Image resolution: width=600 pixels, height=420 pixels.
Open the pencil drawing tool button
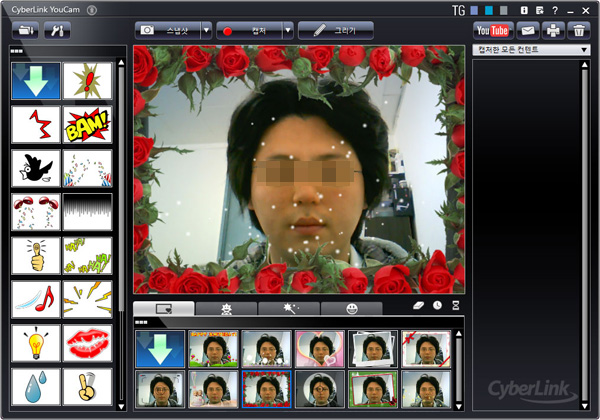[x=336, y=31]
